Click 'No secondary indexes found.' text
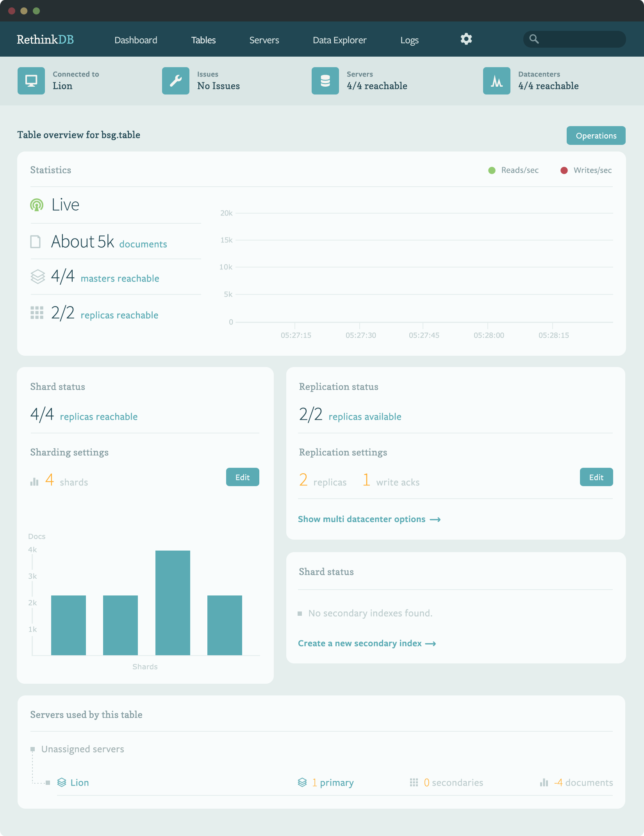Screen dimensions: 644x836 370,613
